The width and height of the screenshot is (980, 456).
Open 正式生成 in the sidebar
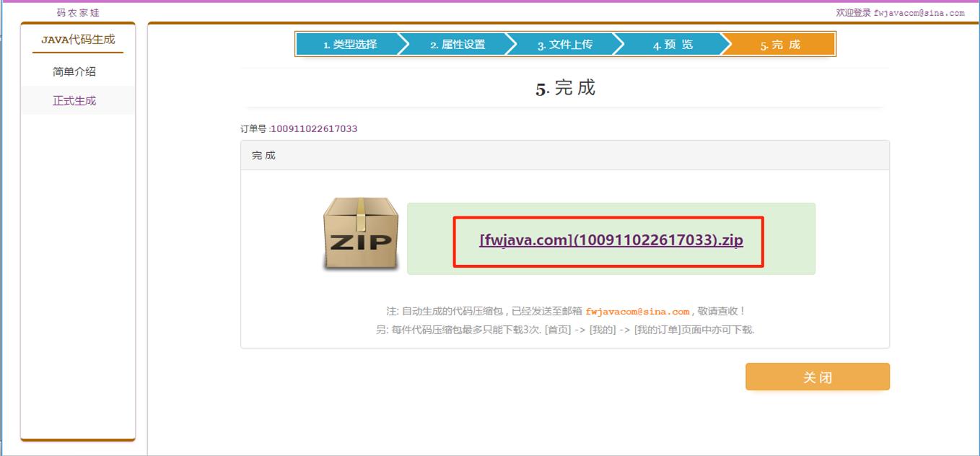point(74,100)
